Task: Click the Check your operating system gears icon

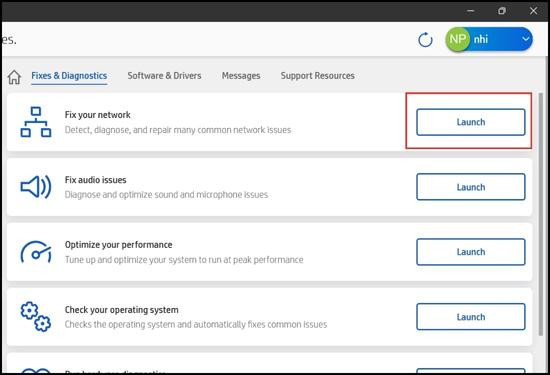Action: coord(36,317)
